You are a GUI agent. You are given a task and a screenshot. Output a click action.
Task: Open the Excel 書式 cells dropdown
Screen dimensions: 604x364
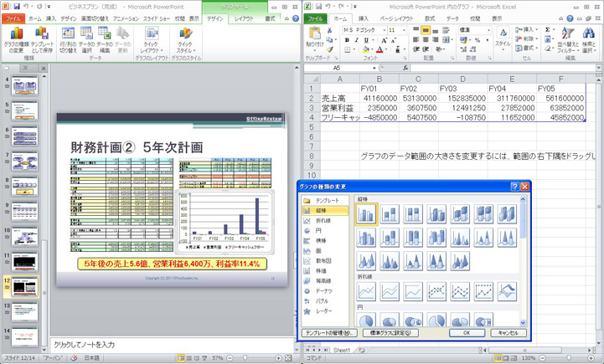tap(525, 49)
